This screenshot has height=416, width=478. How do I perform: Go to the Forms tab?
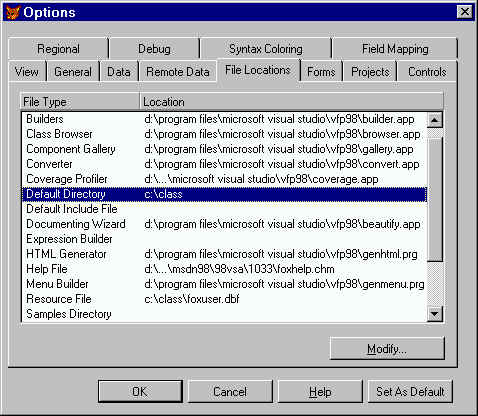pos(321,72)
